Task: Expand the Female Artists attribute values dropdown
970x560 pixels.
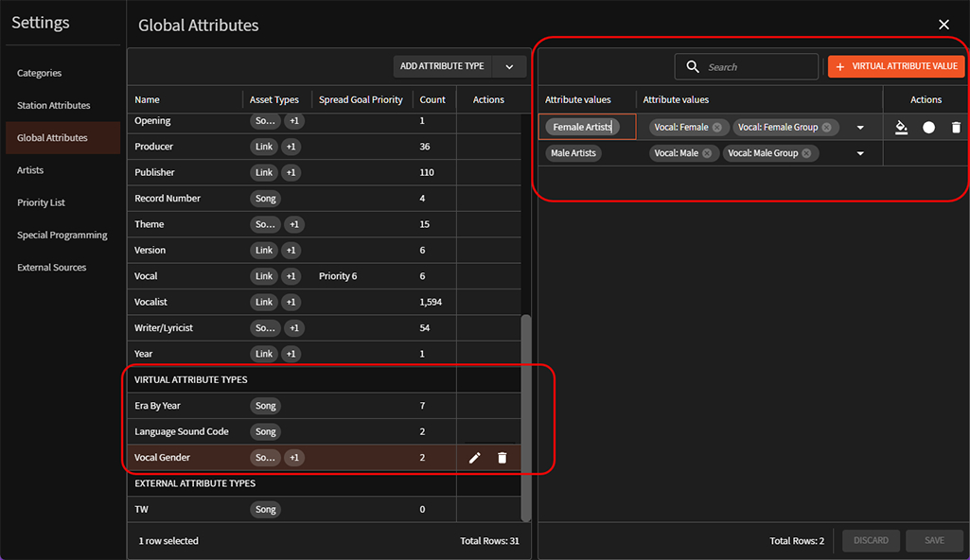Action: coord(860,128)
